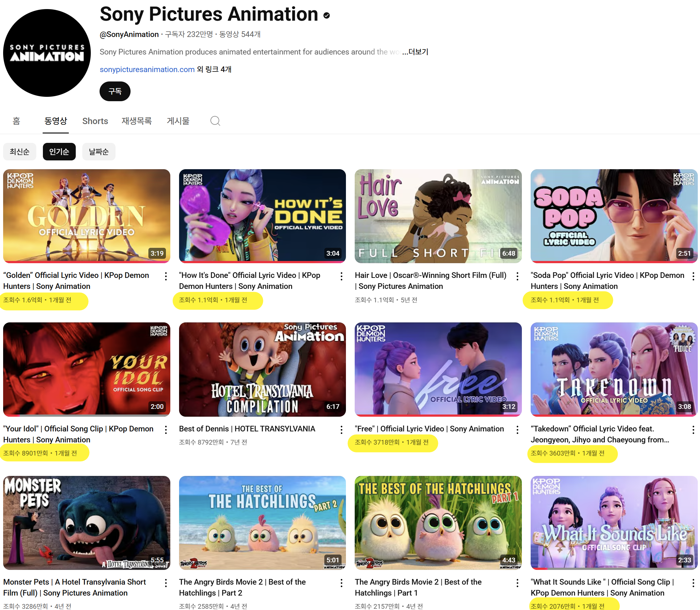This screenshot has width=700, height=610.
Task: Open Best of Dennis HOTEL TRANSYLVANIA title
Action: click(247, 429)
